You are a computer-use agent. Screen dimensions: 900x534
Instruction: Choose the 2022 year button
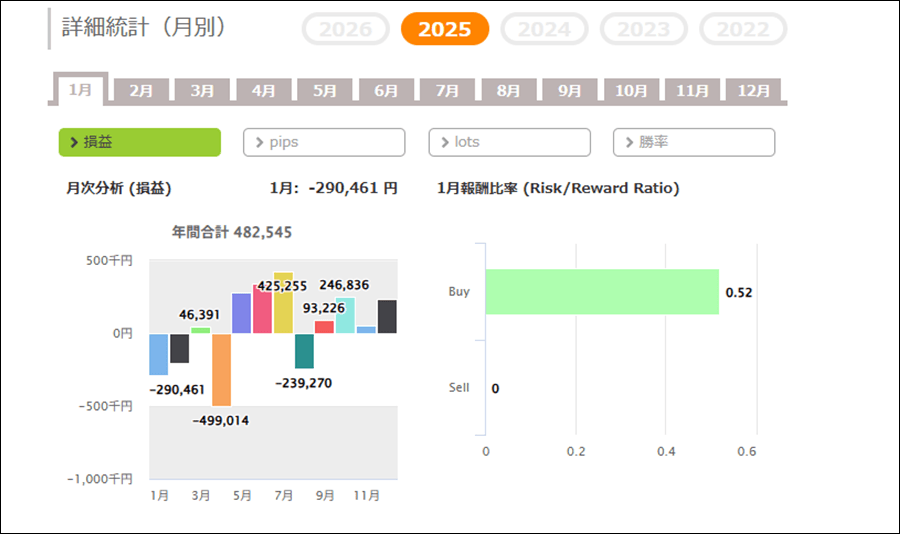(743, 29)
